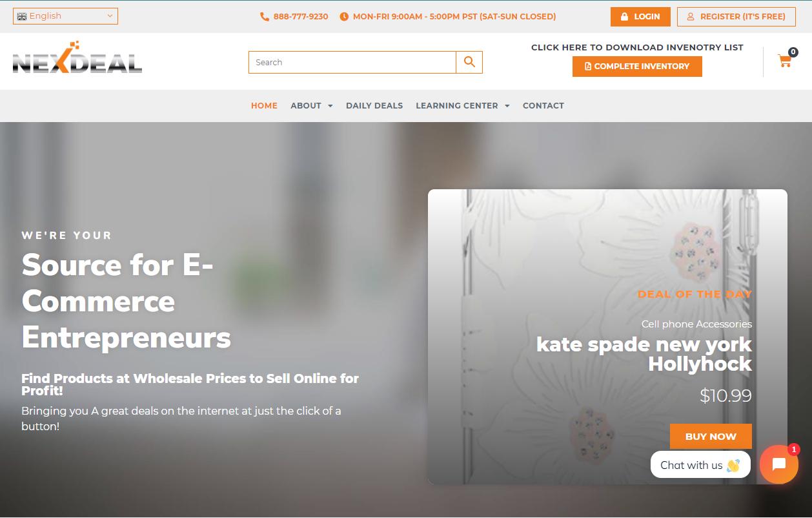Click the document icon on Complete Inventory
The width and height of the screenshot is (812, 518).
(x=588, y=67)
